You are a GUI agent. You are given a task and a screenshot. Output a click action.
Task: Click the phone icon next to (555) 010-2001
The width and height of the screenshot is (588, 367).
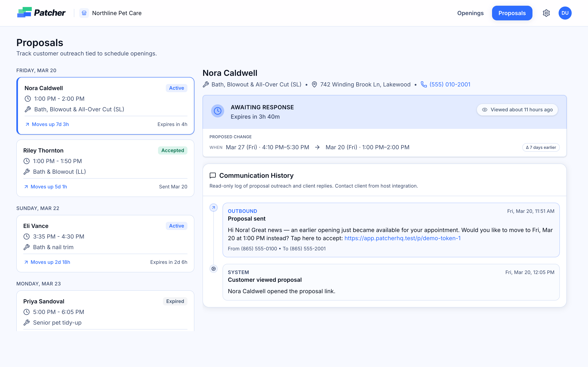coord(424,84)
